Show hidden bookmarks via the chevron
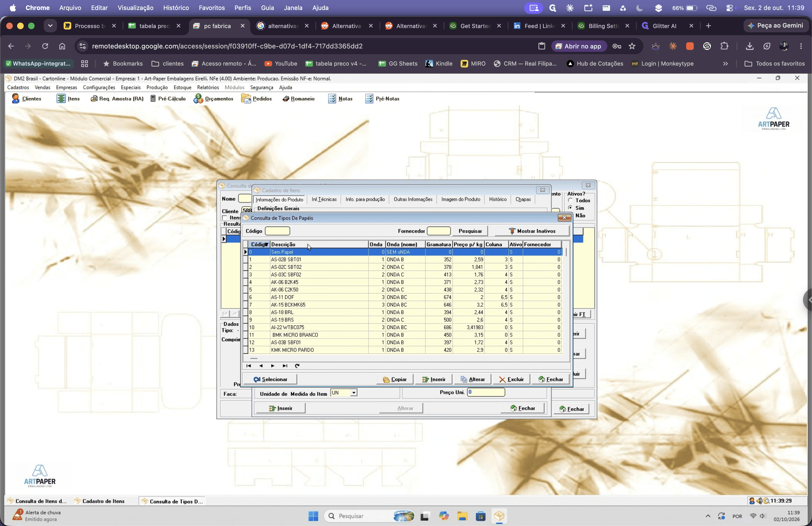The height and width of the screenshot is (526, 812). click(725, 63)
